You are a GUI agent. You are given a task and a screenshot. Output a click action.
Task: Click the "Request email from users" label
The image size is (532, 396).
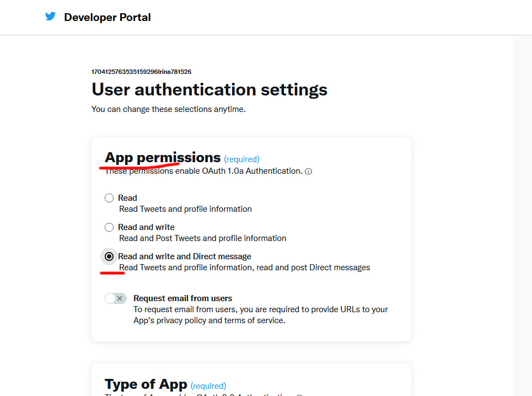pos(182,298)
